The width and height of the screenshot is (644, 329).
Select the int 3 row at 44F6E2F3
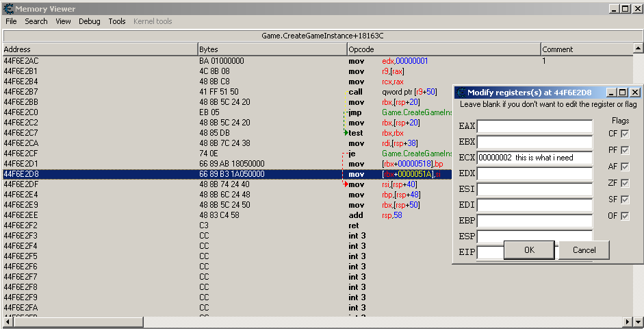[x=228, y=236]
